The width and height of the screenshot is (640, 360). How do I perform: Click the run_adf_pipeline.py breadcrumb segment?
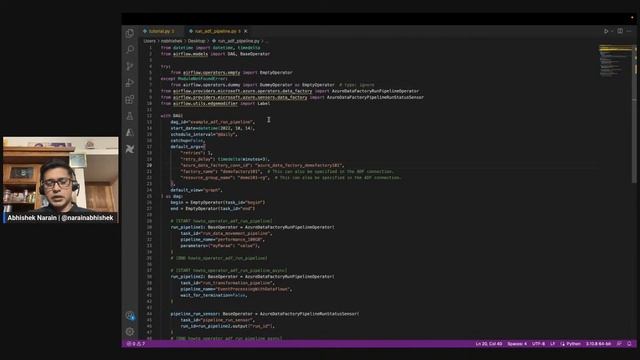pos(239,41)
